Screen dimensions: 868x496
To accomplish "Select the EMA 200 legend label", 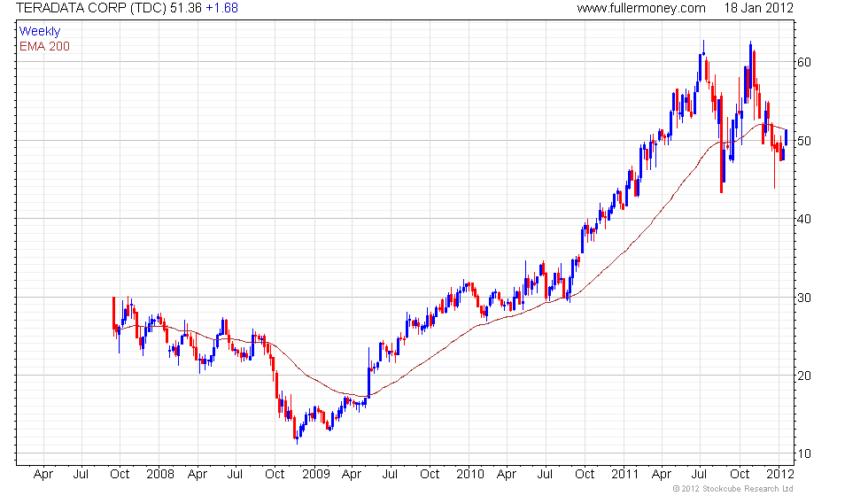I will point(44,46).
